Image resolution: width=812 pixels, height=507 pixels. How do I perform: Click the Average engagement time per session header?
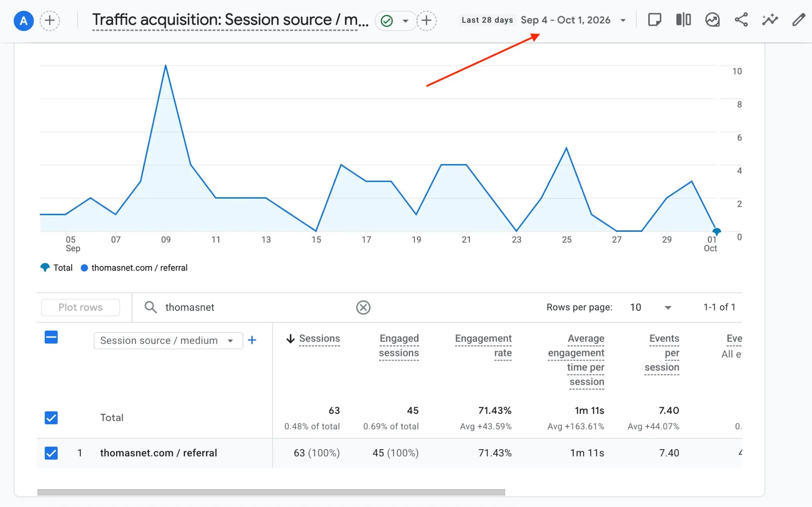click(x=576, y=360)
